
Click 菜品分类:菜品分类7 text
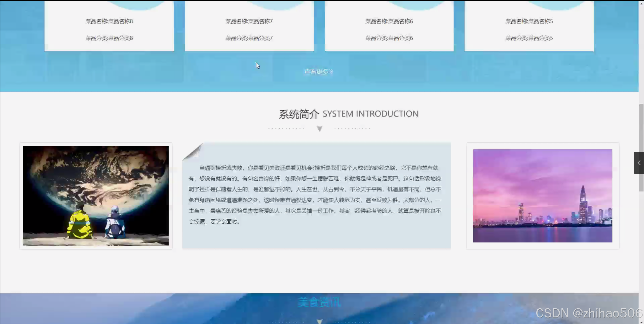[249, 38]
